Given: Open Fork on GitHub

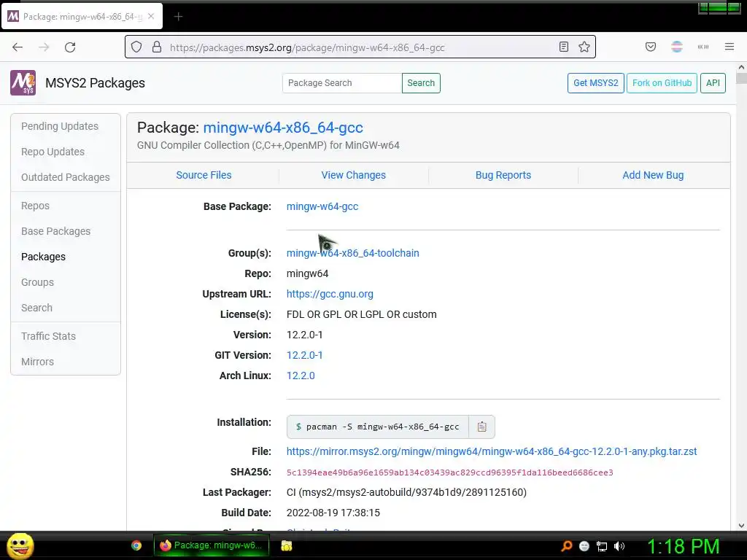Looking at the screenshot, I should (662, 83).
